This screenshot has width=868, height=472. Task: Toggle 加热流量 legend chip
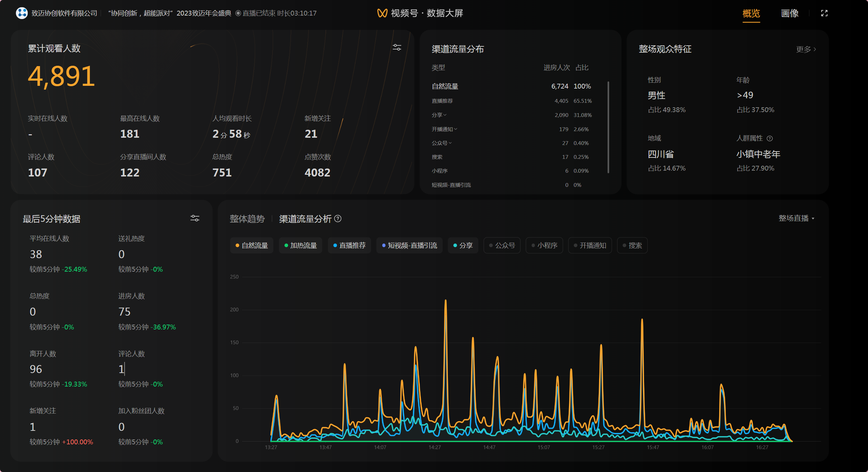[300, 245]
